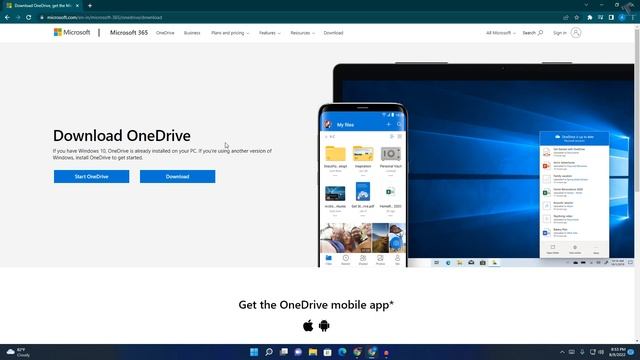Open the Extensions puzzle icon
640x360 pixels.
[589, 18]
